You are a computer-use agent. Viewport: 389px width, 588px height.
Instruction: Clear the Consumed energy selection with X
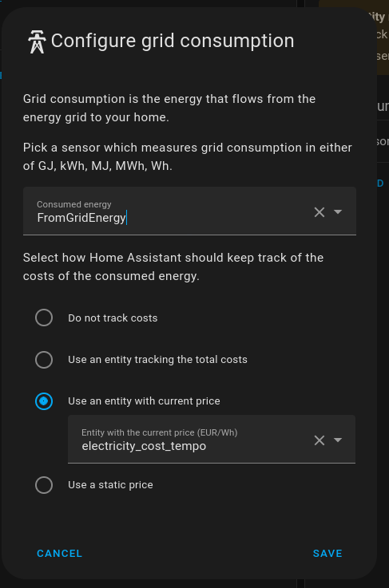coord(320,212)
